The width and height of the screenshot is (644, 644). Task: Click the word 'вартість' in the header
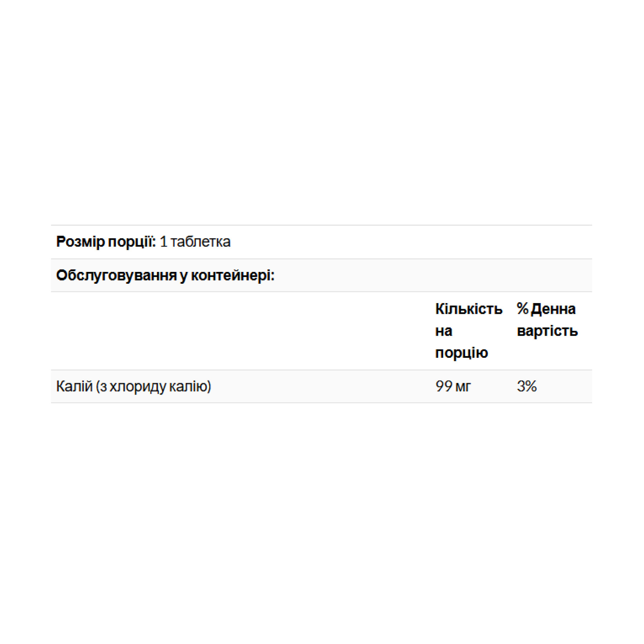coord(547,331)
